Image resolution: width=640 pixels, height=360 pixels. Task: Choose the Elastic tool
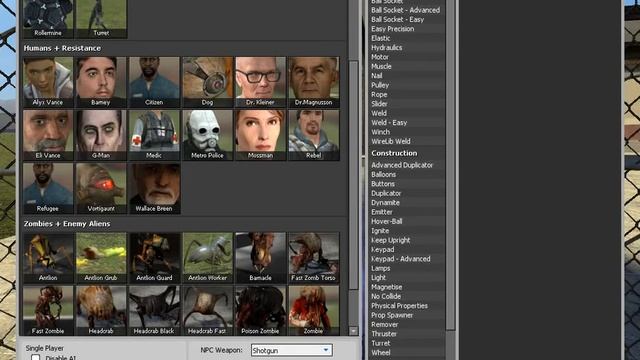381,38
